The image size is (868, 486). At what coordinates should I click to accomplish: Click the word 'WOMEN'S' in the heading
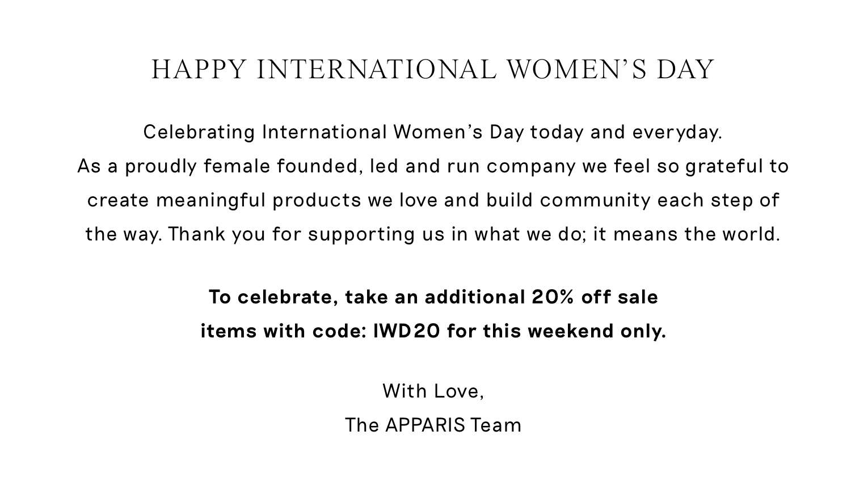pyautogui.click(x=577, y=70)
